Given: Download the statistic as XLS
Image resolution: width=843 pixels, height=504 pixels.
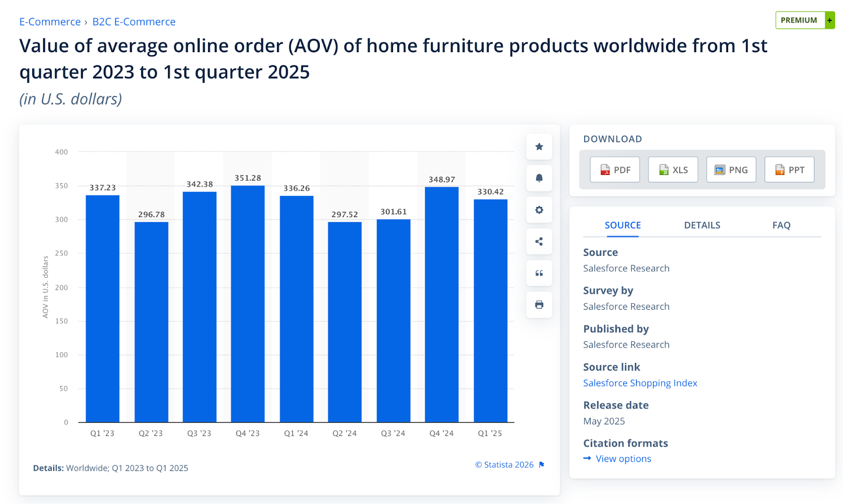Looking at the screenshot, I should [x=672, y=169].
